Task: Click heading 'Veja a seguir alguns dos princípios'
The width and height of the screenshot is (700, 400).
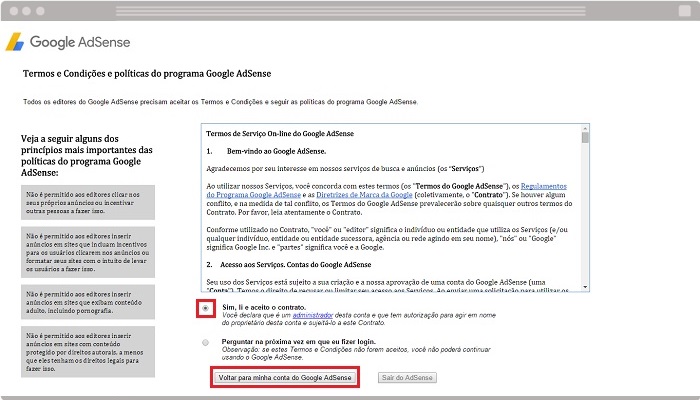Action: tap(87, 155)
